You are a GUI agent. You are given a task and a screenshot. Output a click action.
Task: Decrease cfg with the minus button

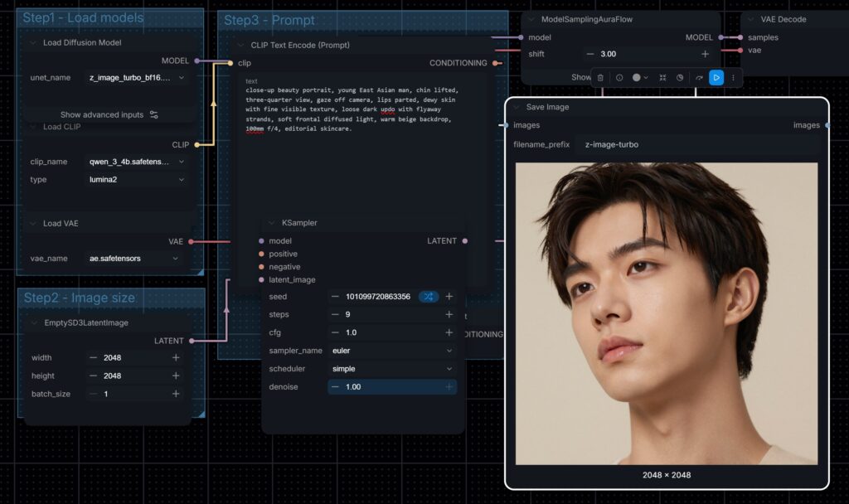pos(335,332)
